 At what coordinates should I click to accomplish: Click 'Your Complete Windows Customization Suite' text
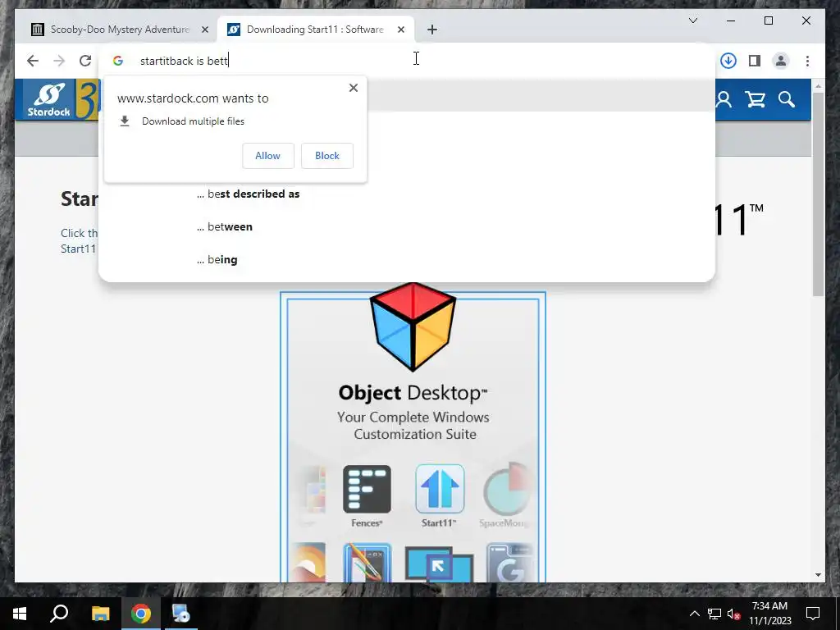click(x=413, y=426)
